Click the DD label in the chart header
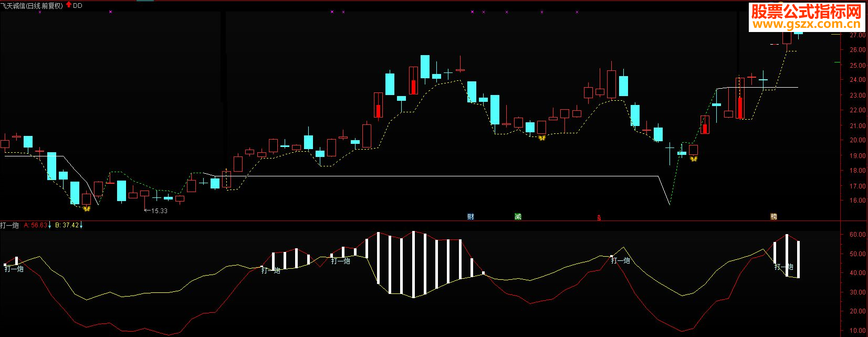The width and height of the screenshot is (868, 337). (78, 6)
